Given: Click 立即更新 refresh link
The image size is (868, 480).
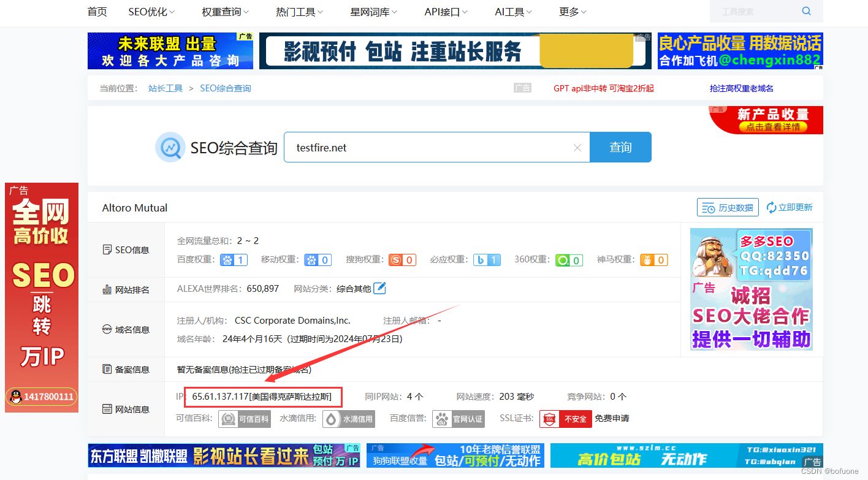Looking at the screenshot, I should (x=790, y=208).
